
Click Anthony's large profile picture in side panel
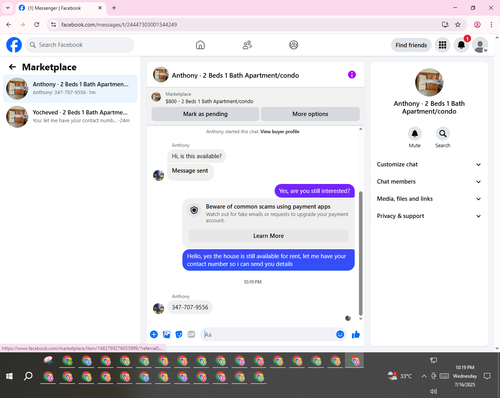(429, 82)
